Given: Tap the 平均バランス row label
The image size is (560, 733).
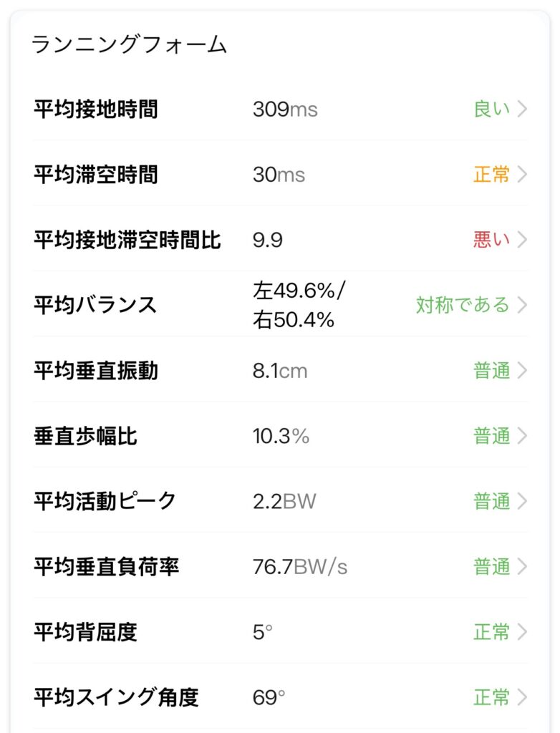Looking at the screenshot, I should click(95, 305).
